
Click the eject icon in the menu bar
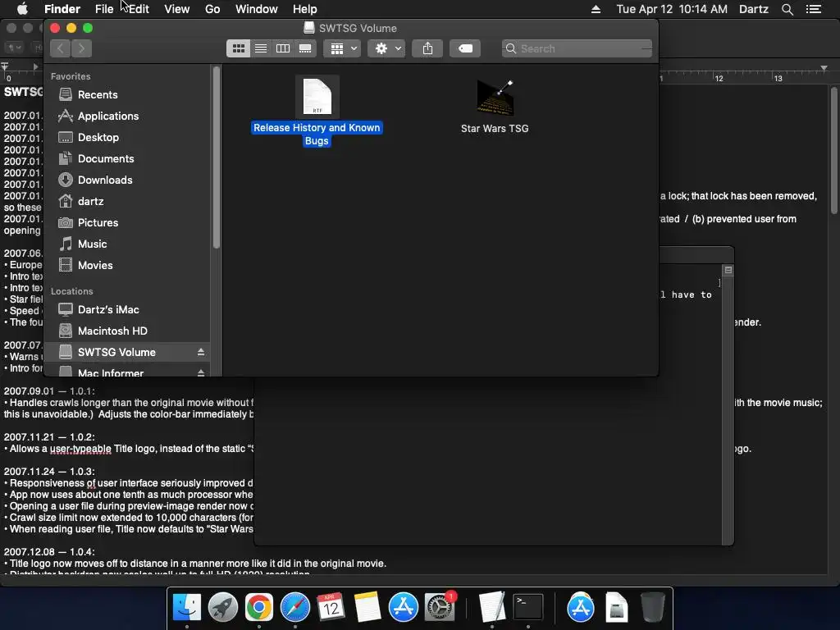(596, 9)
